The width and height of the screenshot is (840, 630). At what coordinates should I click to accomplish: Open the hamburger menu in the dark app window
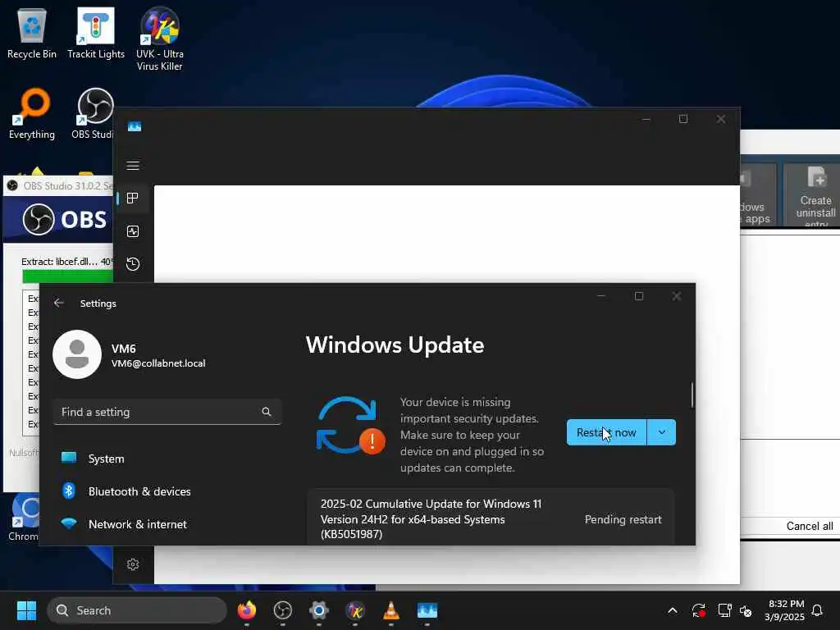click(133, 166)
